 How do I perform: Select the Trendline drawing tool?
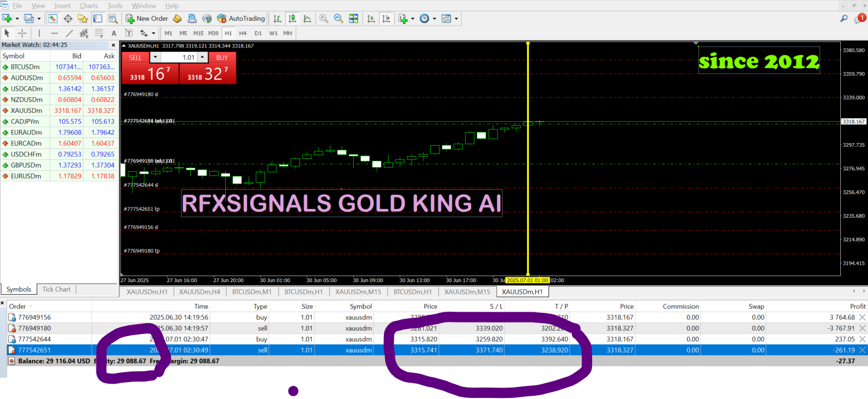click(69, 33)
